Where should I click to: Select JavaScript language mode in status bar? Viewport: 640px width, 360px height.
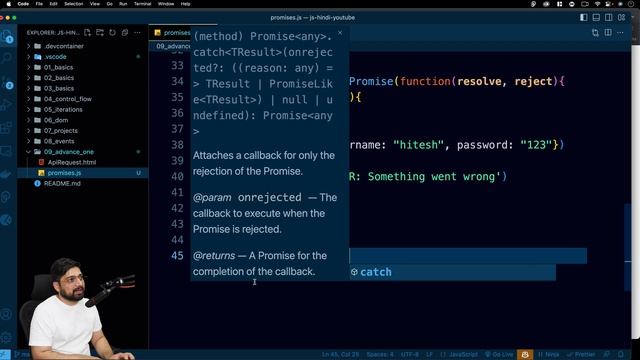(x=459, y=354)
